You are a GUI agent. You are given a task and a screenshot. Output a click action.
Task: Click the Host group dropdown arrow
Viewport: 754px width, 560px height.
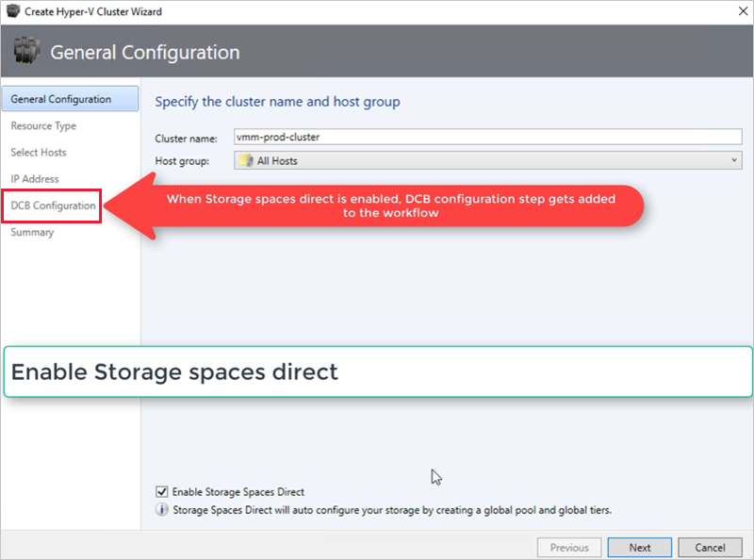pos(735,160)
